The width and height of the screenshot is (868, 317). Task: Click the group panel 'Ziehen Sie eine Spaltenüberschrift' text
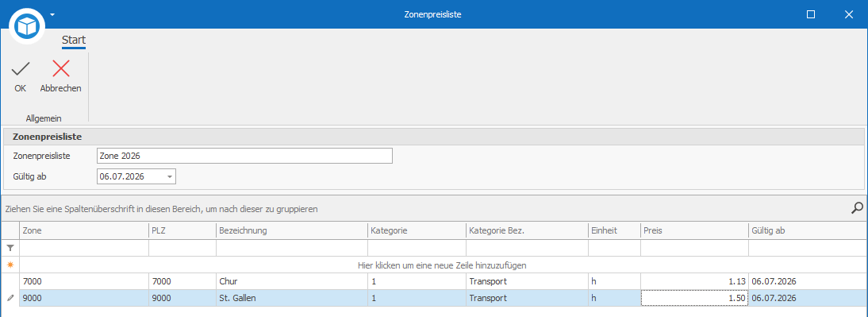click(x=161, y=210)
